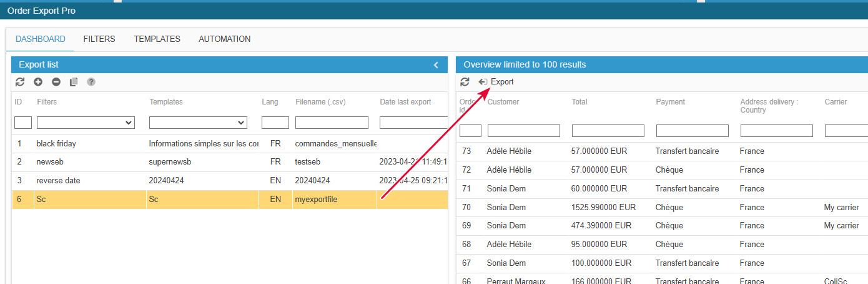This screenshot has height=284, width=868.
Task: Focus the Payment filter input
Action: pos(692,131)
